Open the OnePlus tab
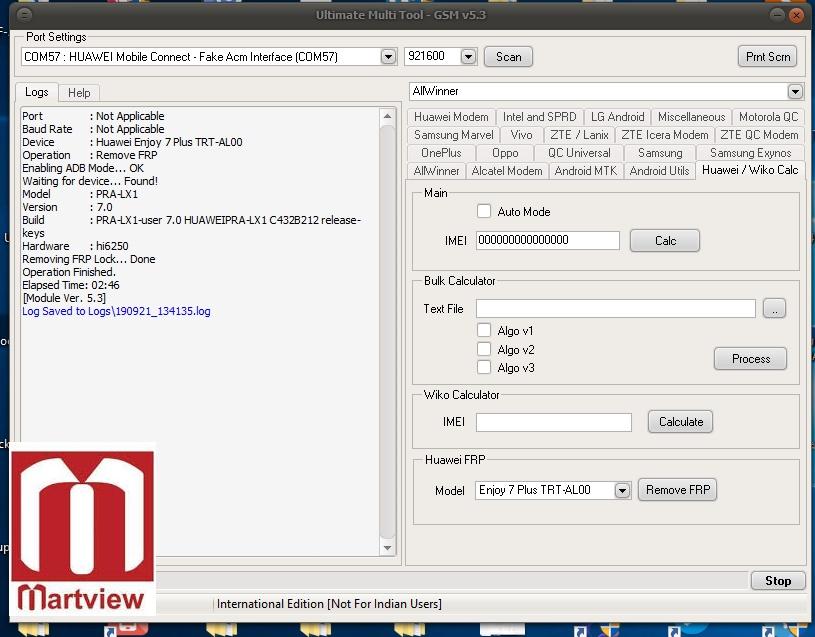Image resolution: width=815 pixels, height=637 pixels. point(441,153)
